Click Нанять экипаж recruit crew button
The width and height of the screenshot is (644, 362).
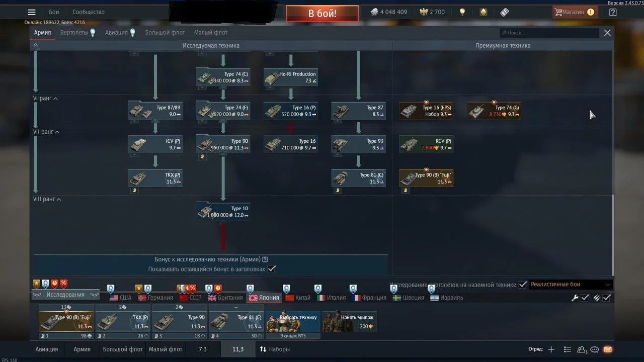[349, 321]
